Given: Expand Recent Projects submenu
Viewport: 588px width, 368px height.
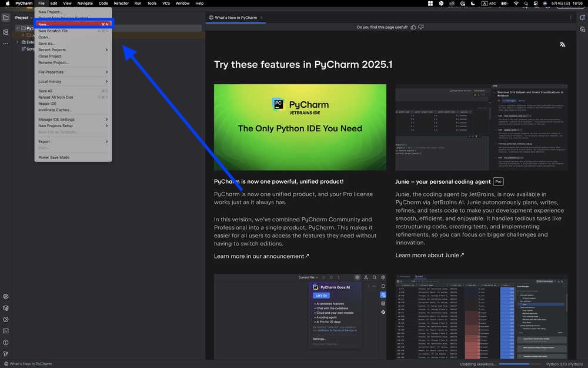Looking at the screenshot, I should [x=73, y=50].
